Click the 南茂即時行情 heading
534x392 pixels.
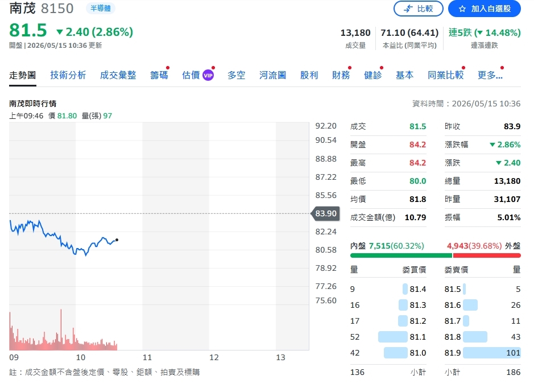[32, 104]
